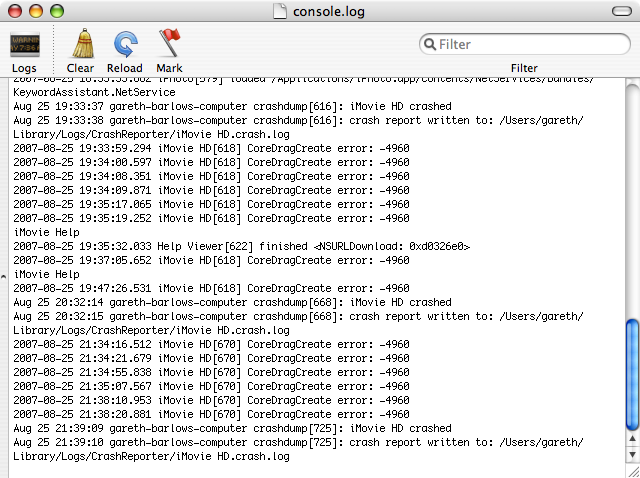Select 'crashdump[616]: iMovie HD crashed' line
Screen dimensions: 640x478
point(232,107)
